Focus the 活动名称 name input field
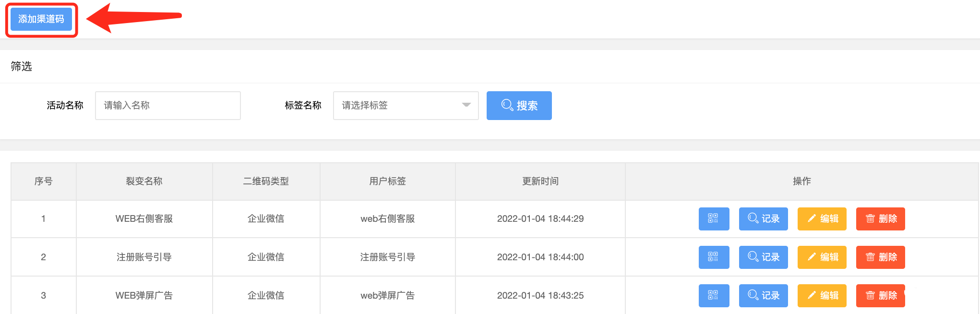Image resolution: width=980 pixels, height=314 pixels. (x=167, y=106)
